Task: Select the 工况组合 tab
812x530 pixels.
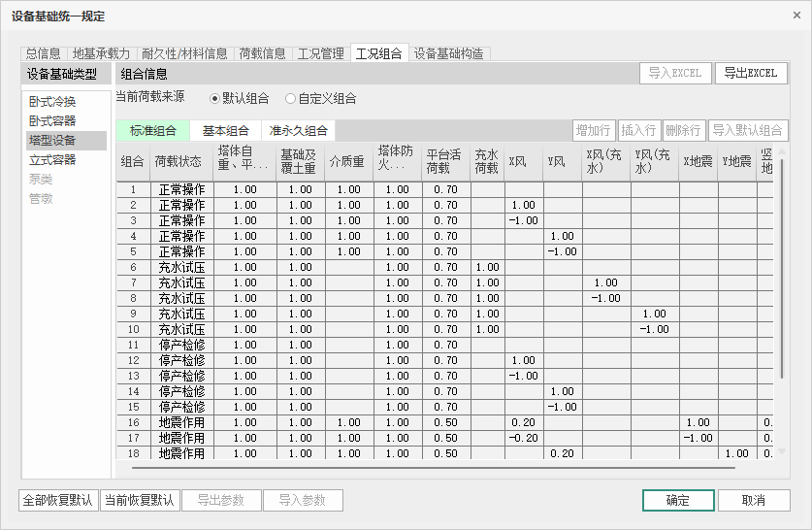Action: [379, 52]
